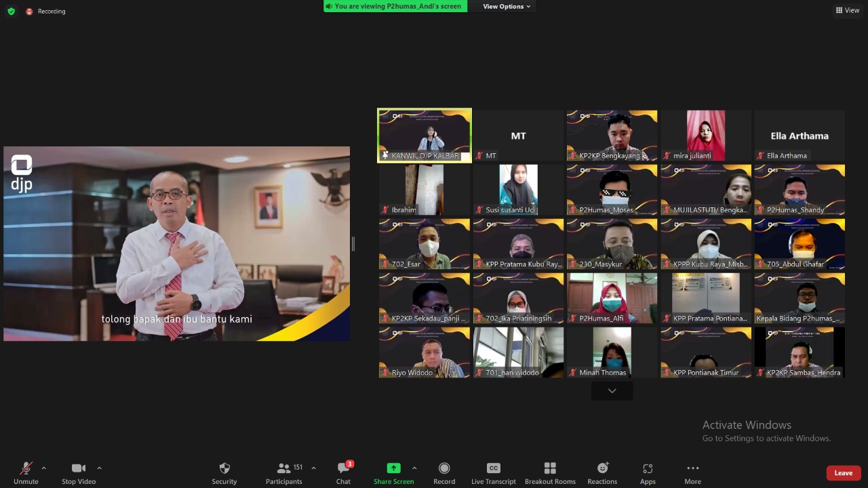Expand video options arrow beside Stop Video
Viewport: 868px width, 488px height.
[99, 468]
